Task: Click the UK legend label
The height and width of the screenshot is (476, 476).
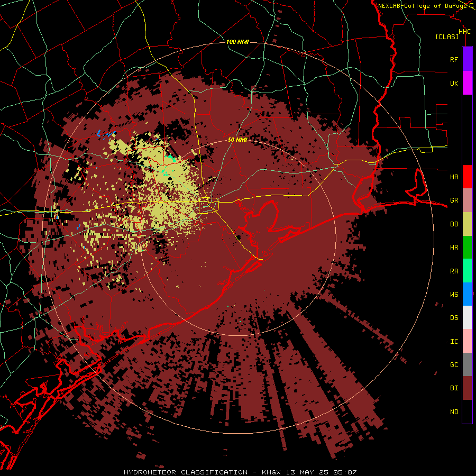Action: (x=454, y=83)
